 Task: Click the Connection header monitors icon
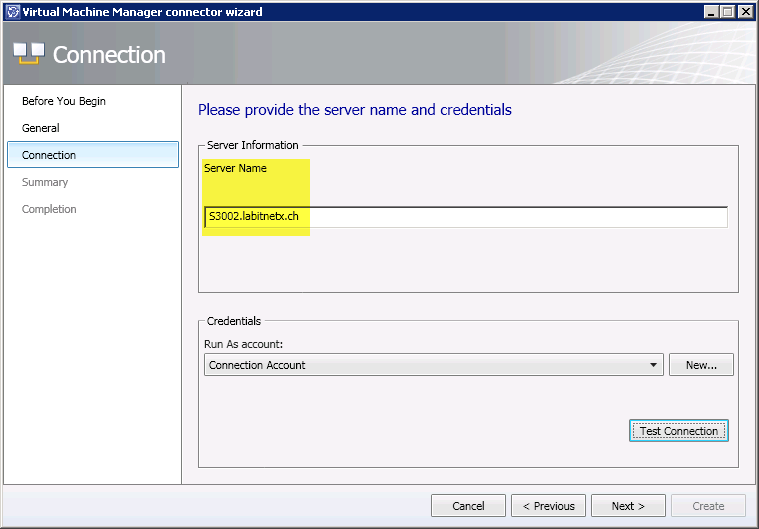click(x=28, y=54)
